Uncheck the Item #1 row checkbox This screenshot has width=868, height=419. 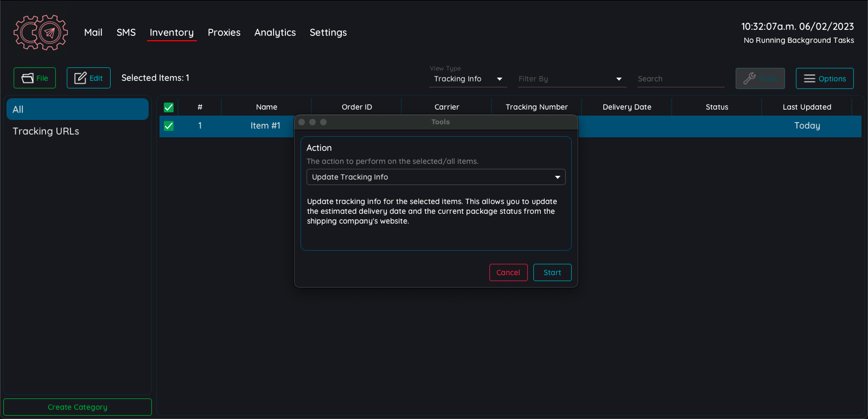[169, 126]
